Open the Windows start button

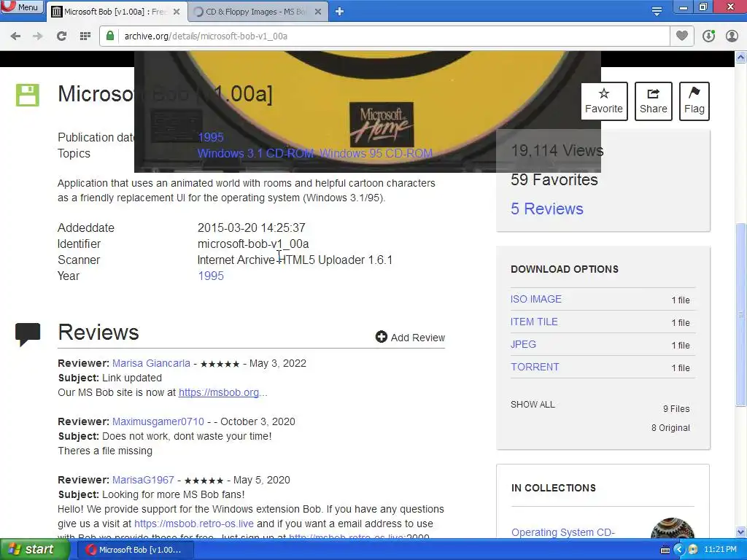coord(34,550)
